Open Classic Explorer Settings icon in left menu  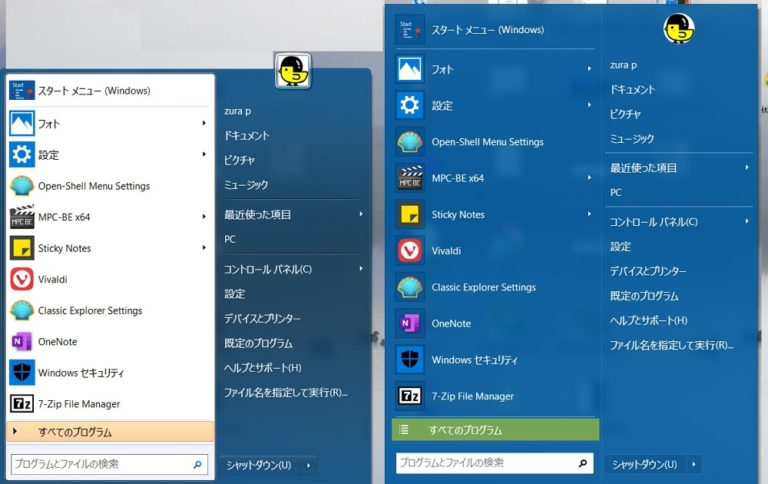click(22, 311)
